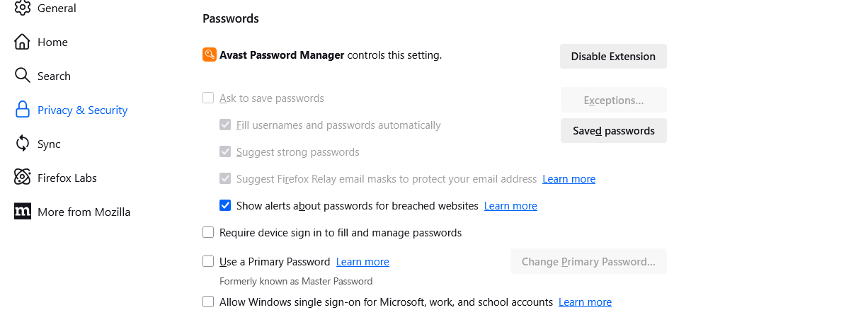Viewport: 868px width, 310px height.
Task: Enable Allow Windows single sign-on checkbox
Action: [x=208, y=302]
